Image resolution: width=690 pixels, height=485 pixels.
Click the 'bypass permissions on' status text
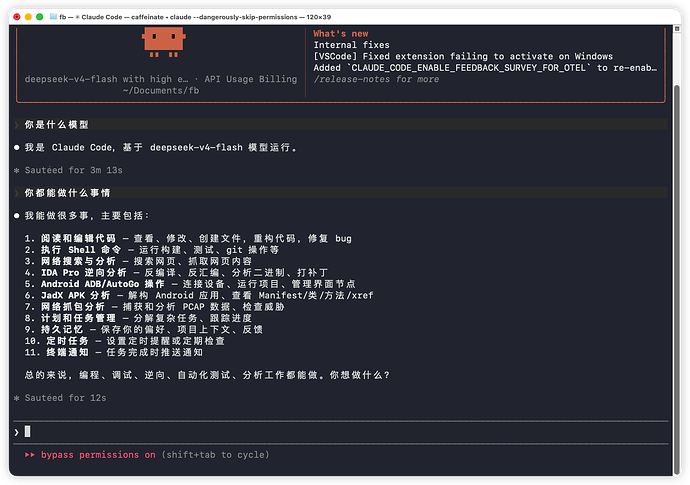pos(98,455)
